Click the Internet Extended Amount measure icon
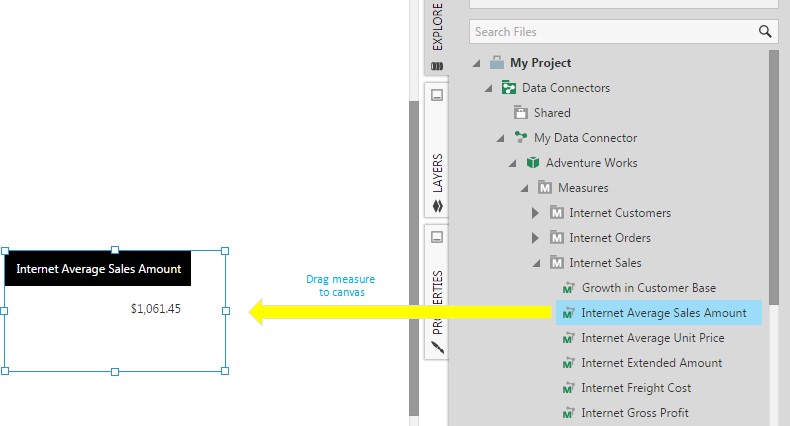The image size is (790, 426). coord(568,363)
